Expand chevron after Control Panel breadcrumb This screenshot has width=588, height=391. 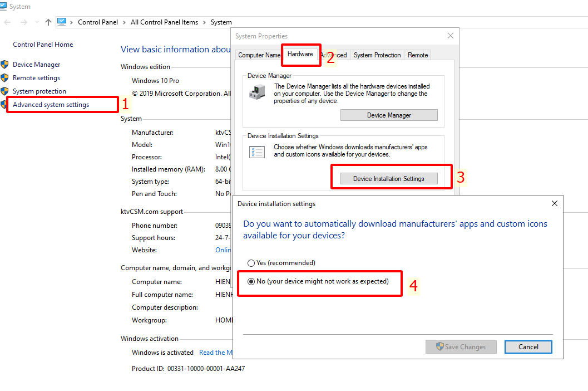(x=124, y=22)
